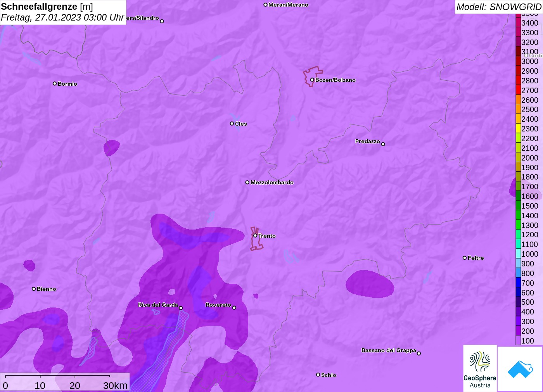Image resolution: width=543 pixels, height=392 pixels.
Task: Click the 1000 m legend color swatch
Action: (518, 254)
